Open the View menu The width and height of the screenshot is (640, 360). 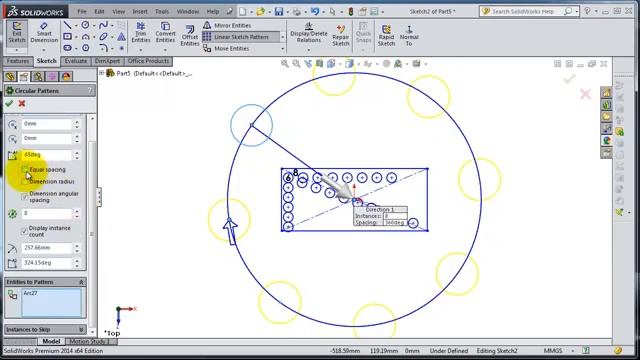pos(118,11)
